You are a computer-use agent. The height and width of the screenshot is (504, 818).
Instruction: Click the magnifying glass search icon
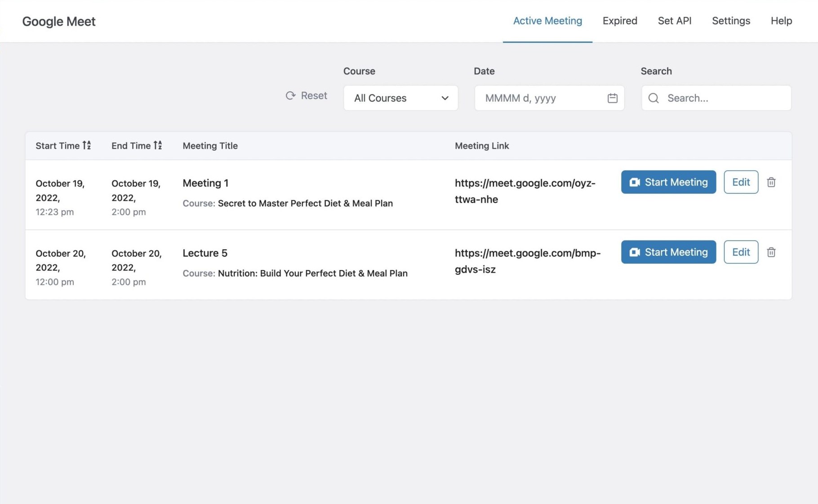[x=654, y=98]
